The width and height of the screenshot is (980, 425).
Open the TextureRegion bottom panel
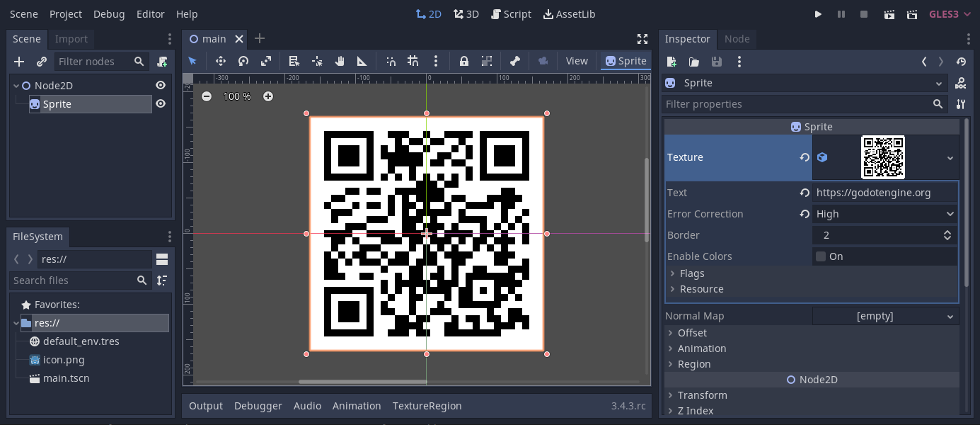427,406
